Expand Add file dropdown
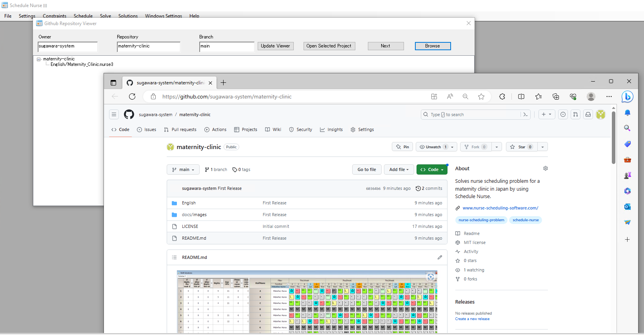 coord(399,169)
